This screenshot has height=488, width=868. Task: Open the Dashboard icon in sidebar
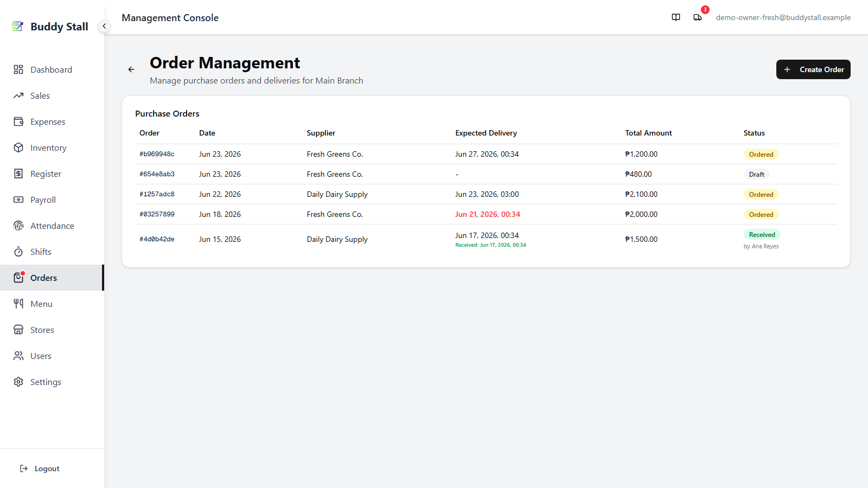18,69
